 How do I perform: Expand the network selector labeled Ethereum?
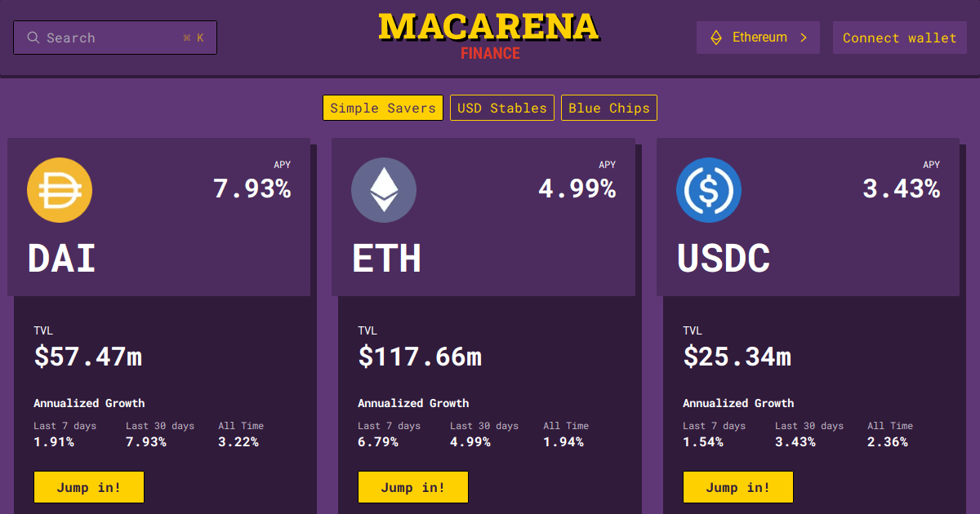click(758, 37)
